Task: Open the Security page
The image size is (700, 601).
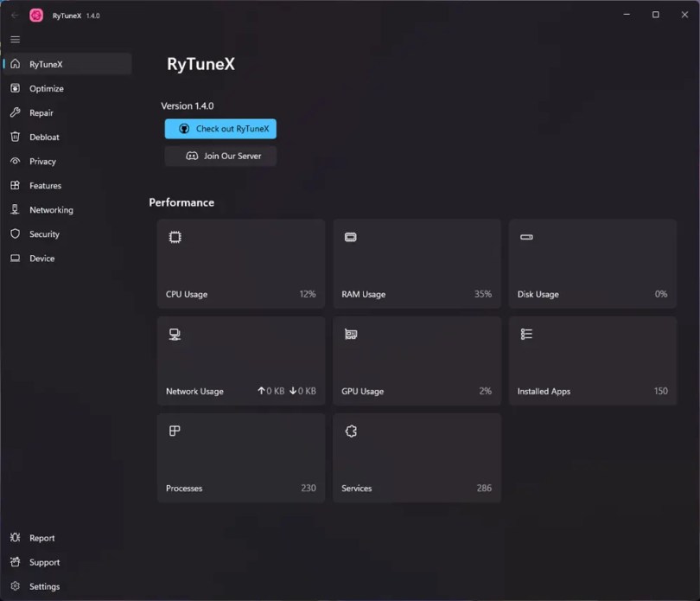Action: pos(67,233)
